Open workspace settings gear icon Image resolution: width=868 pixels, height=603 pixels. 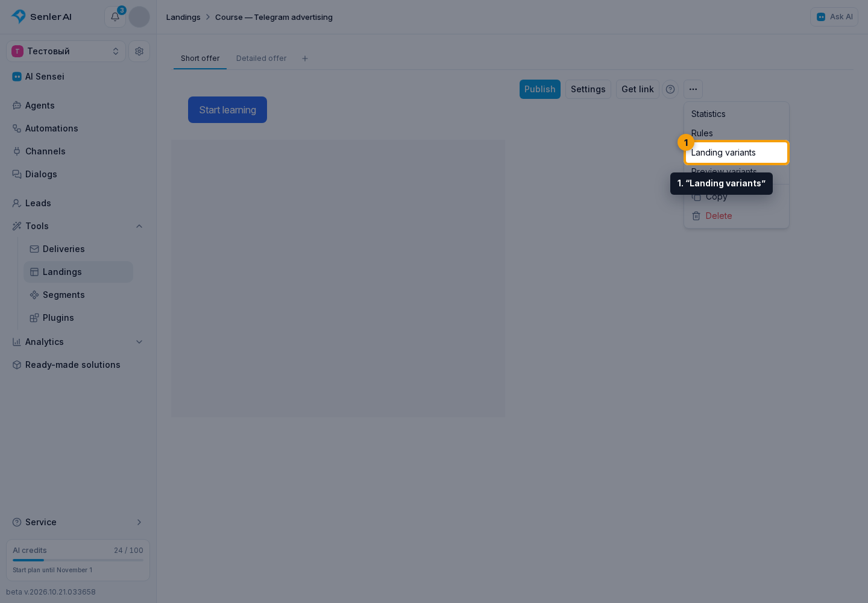[x=139, y=51]
